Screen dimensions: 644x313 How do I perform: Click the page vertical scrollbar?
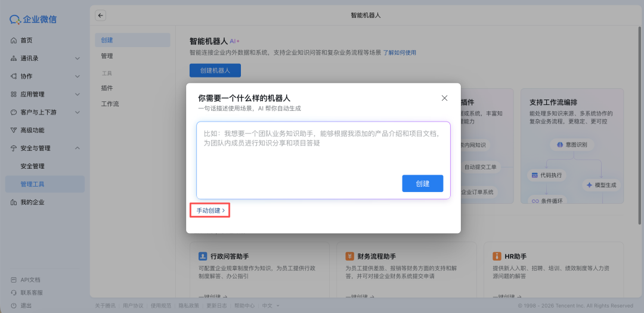[639, 126]
